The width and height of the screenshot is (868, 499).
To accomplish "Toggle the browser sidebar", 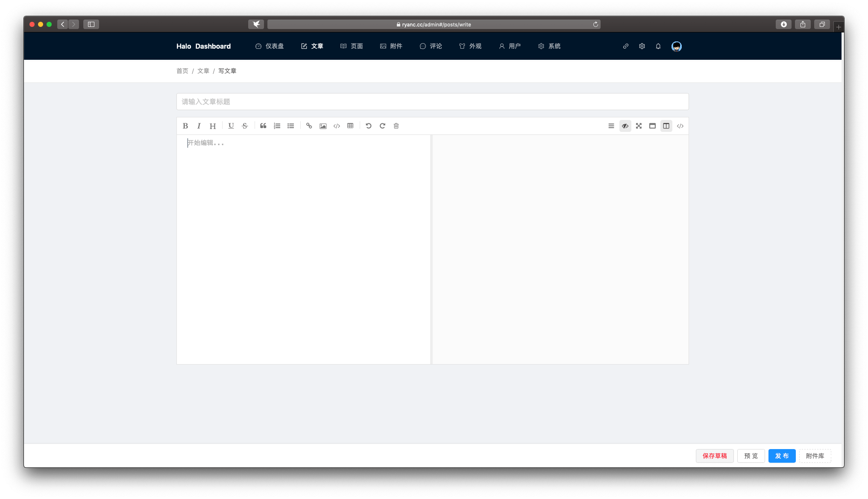I will pyautogui.click(x=91, y=24).
